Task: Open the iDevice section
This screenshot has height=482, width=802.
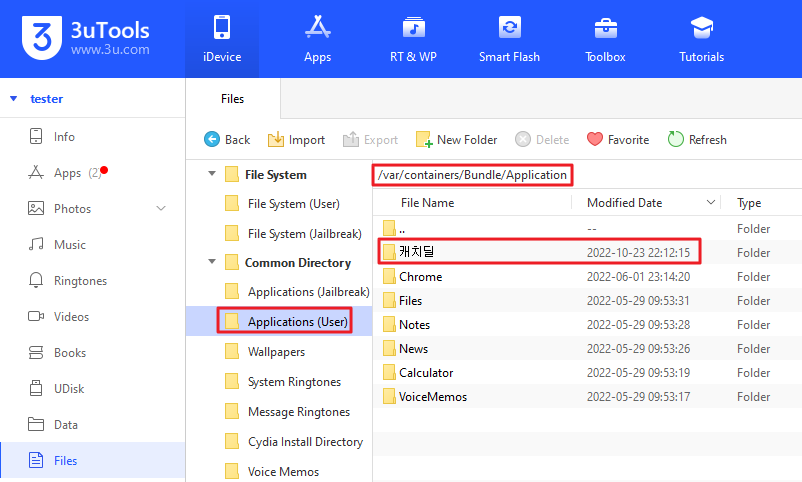Action: [222, 39]
